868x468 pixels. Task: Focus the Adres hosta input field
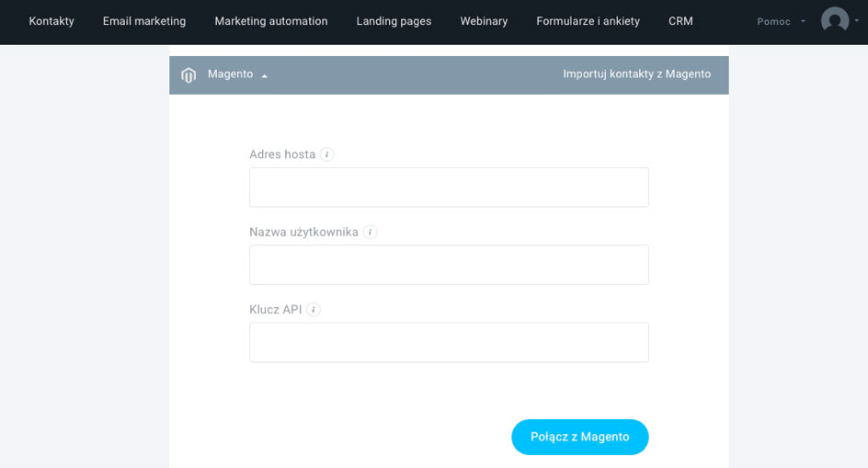[x=449, y=188]
